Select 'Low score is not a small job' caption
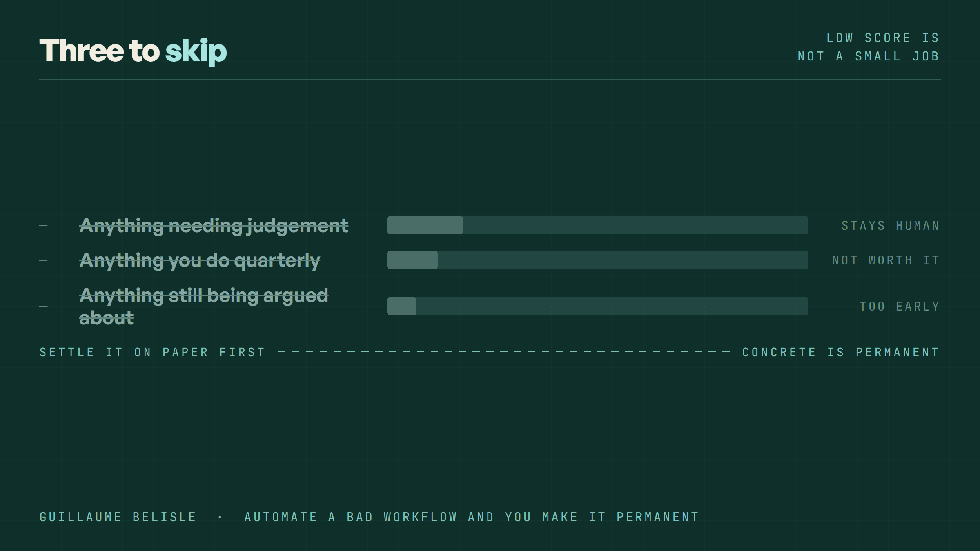The width and height of the screenshot is (980, 551). coord(869,47)
